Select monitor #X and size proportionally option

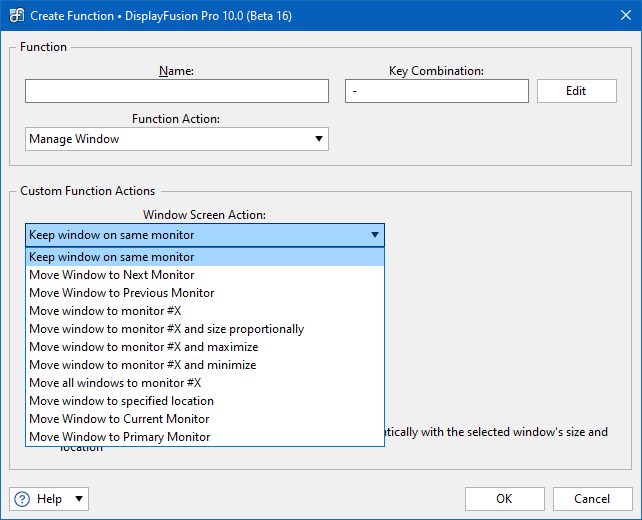(205, 329)
